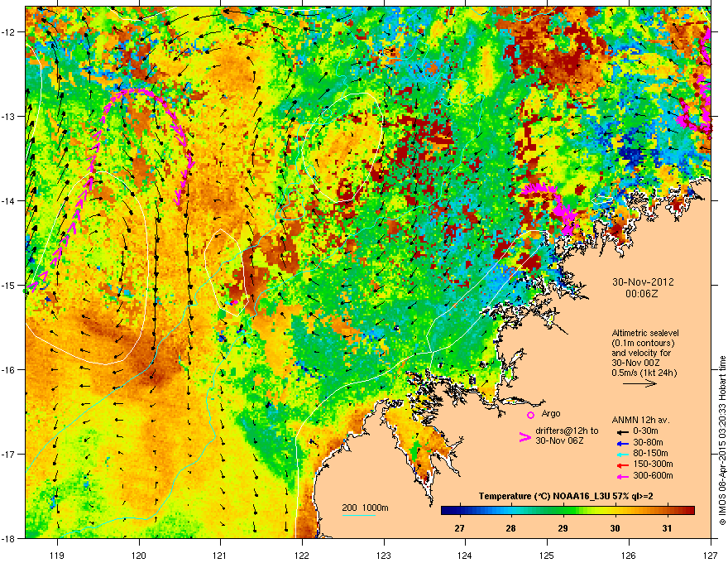Viewport: 728px width, 563px height.
Task: Click the magenta 300-600m arrow in ANMN legend
Action: [x=623, y=476]
